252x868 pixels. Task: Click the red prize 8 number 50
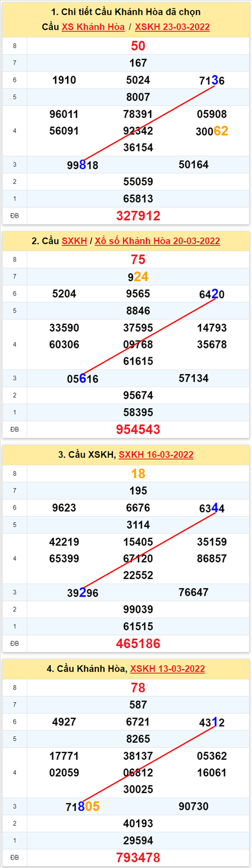pos(138,46)
